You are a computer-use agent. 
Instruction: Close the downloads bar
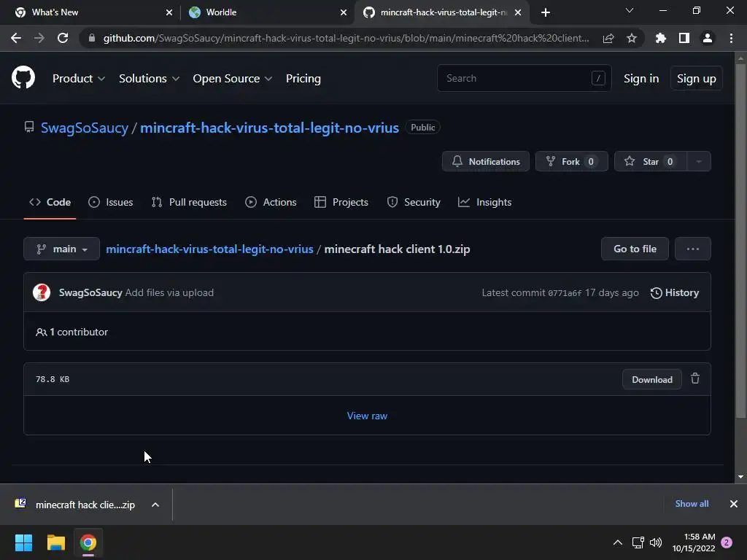[x=734, y=504]
